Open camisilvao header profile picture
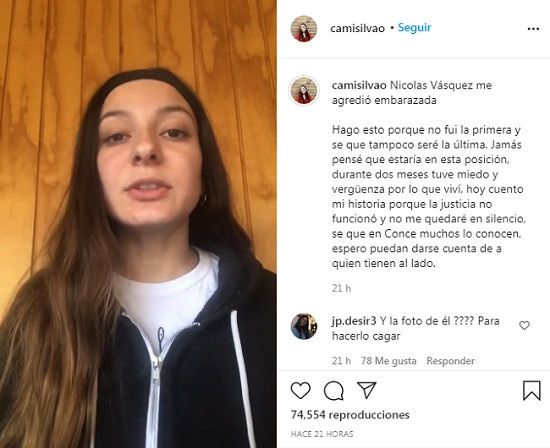Image resolution: width=550 pixels, height=448 pixels. click(x=304, y=28)
